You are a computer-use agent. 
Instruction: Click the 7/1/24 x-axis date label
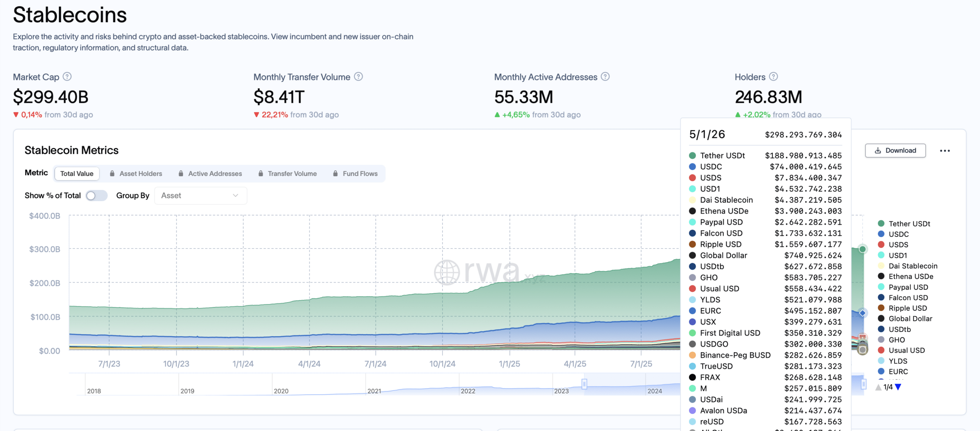click(x=376, y=364)
